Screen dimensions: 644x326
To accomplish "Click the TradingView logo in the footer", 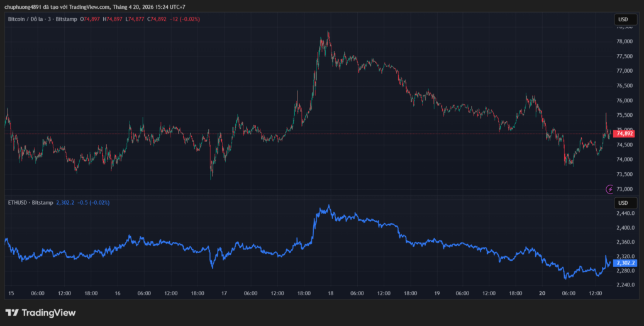I will coord(40,312).
